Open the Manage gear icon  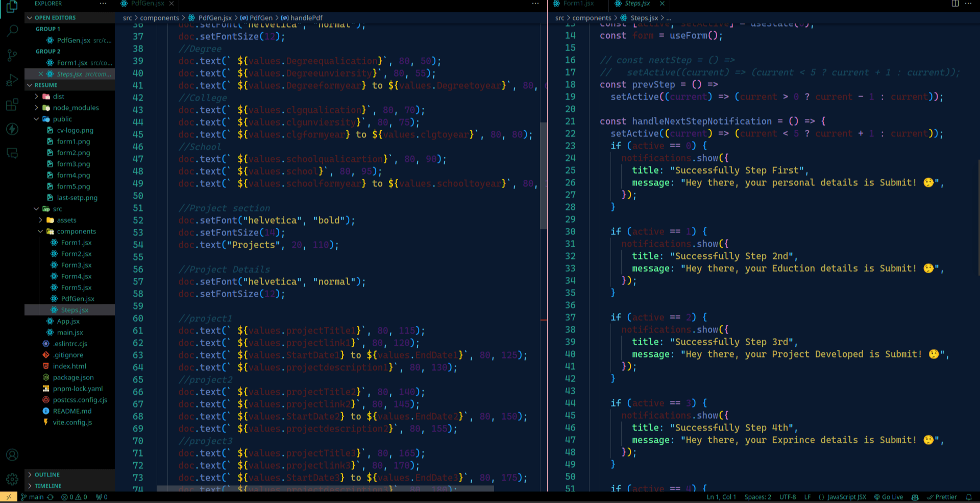point(12,479)
